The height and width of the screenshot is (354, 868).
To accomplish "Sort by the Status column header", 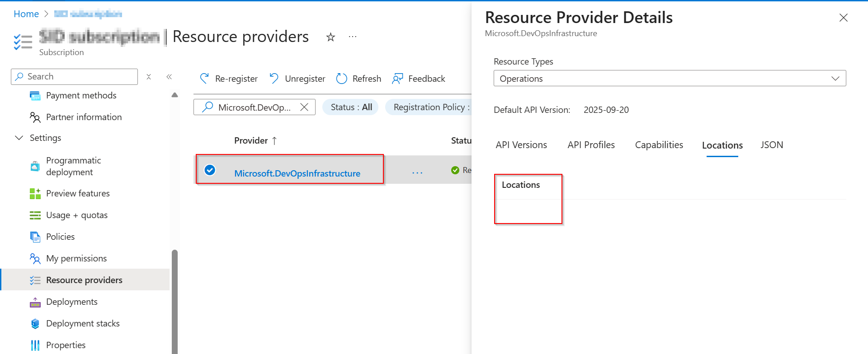I will pos(461,140).
